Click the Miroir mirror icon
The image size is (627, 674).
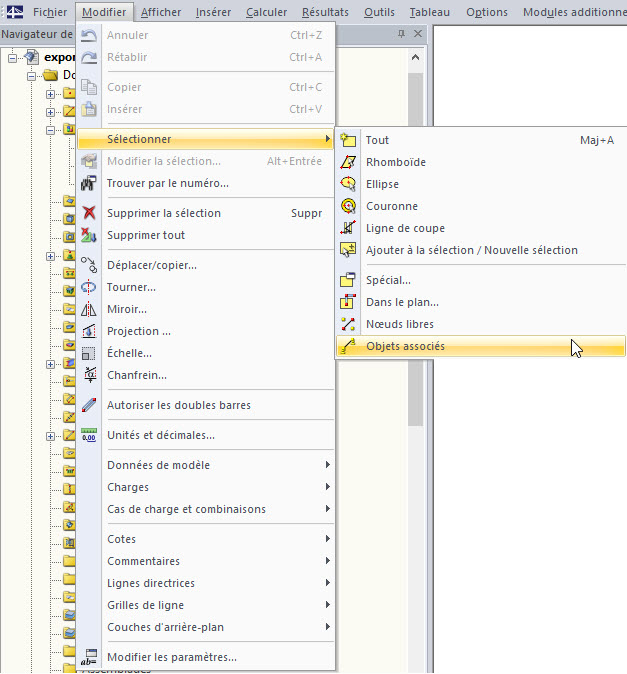[x=89, y=309]
